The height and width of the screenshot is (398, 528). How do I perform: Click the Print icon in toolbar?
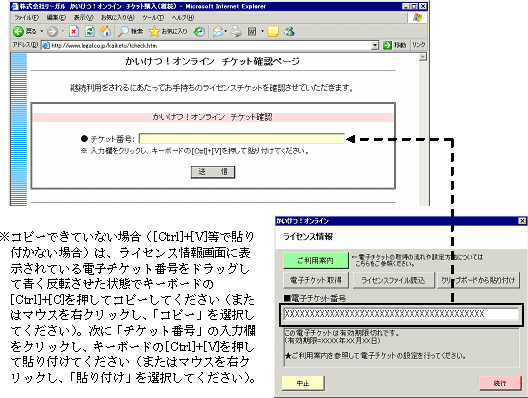[x=237, y=32]
